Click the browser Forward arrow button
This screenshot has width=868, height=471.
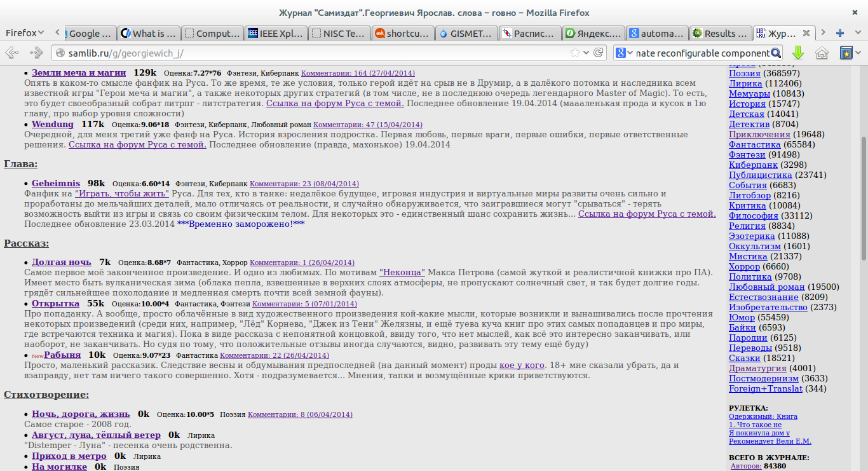[36, 53]
